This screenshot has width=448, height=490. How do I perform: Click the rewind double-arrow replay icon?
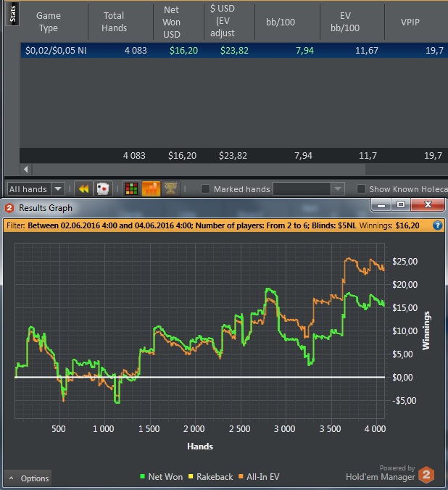click(83, 189)
